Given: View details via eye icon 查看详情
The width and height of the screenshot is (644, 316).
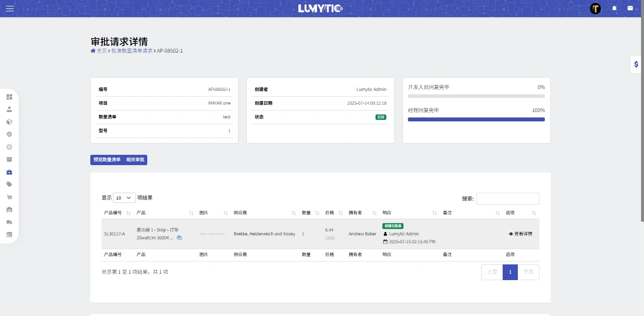Looking at the screenshot, I should (520, 234).
